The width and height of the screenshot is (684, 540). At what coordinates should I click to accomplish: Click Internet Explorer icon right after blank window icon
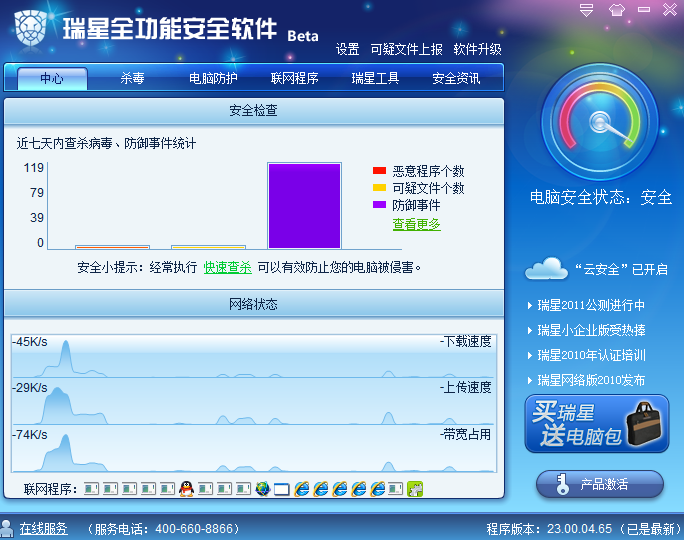coord(301,489)
